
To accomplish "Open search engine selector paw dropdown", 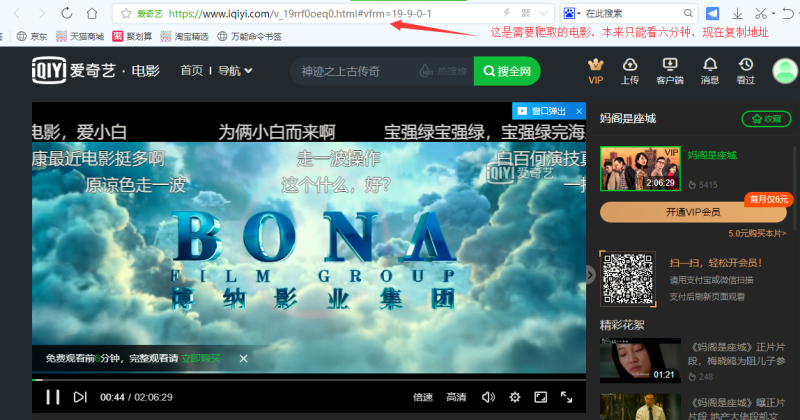I will point(572,13).
